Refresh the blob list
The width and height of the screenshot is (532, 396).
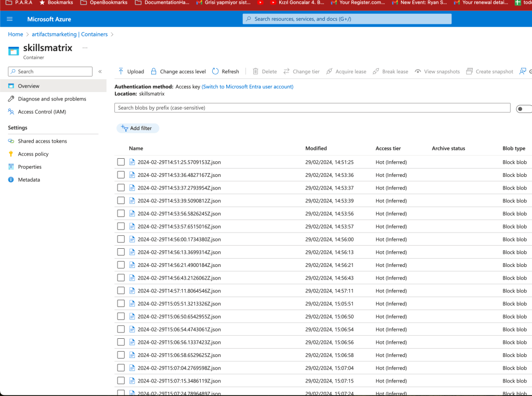[226, 71]
